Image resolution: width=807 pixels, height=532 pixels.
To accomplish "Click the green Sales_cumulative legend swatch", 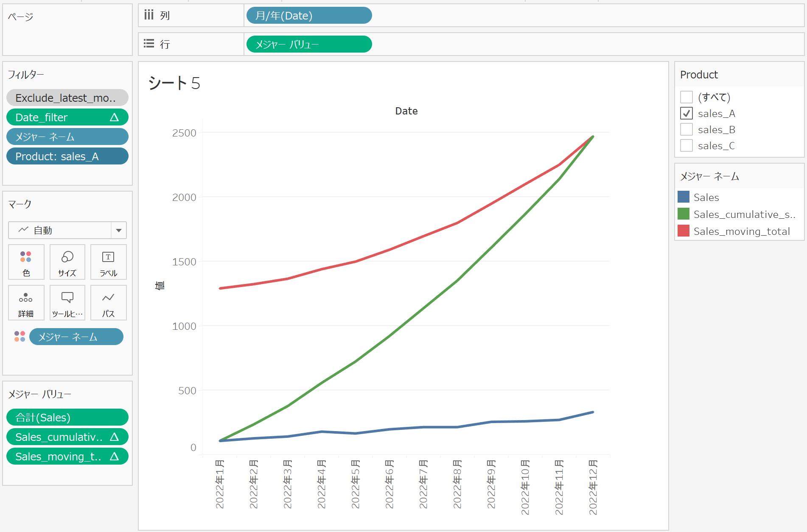I will (684, 214).
